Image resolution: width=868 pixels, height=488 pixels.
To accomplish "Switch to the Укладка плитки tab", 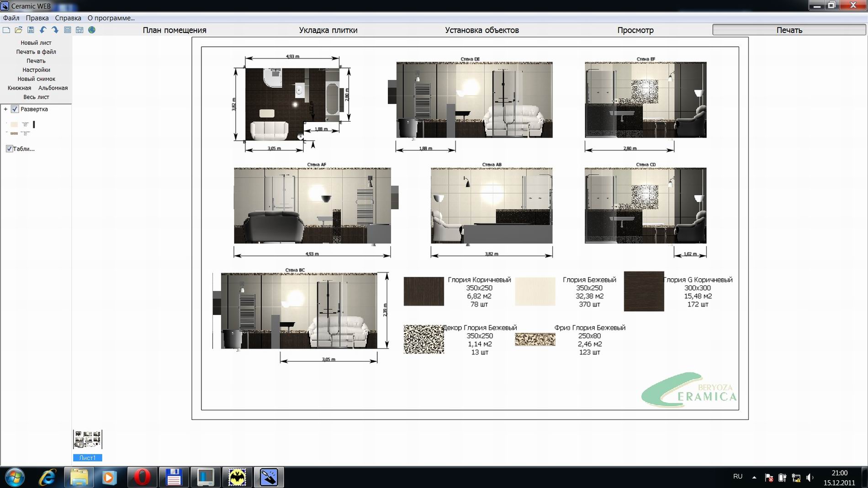I will point(328,30).
